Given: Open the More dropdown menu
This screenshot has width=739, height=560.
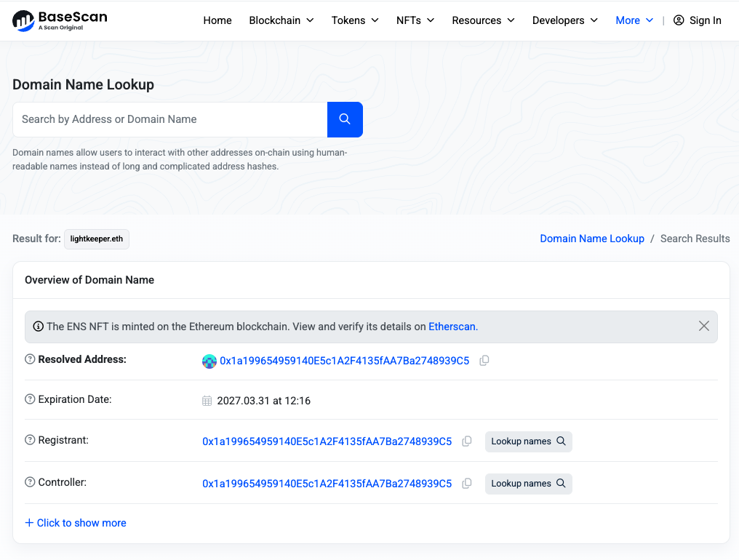Looking at the screenshot, I should click(x=634, y=20).
